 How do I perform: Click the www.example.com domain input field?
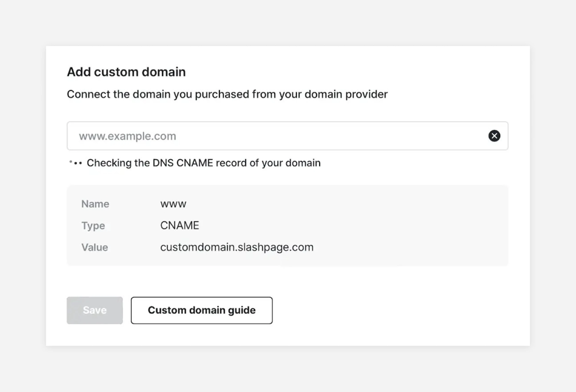[287, 136]
